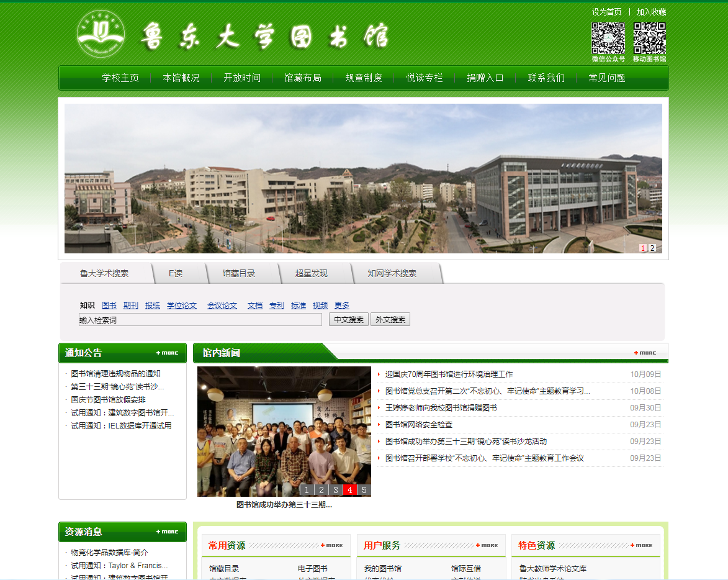Screen dimensions: 728x580
Task: Choose 学位论文 search category
Action: (182, 306)
